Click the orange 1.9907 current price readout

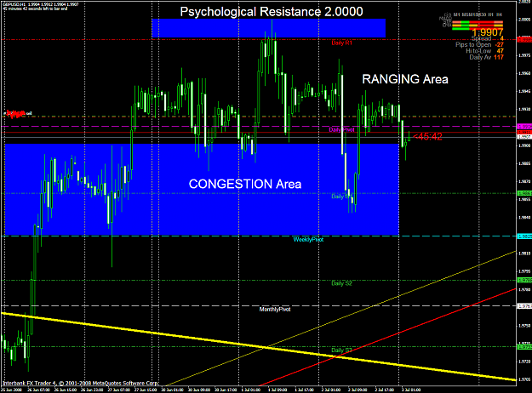487,32
